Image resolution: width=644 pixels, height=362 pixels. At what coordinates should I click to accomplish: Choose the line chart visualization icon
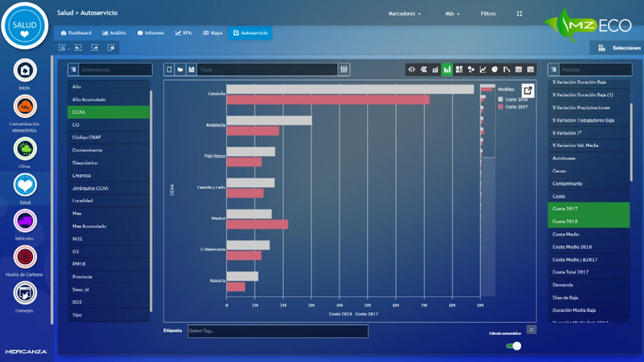pyautogui.click(x=483, y=70)
